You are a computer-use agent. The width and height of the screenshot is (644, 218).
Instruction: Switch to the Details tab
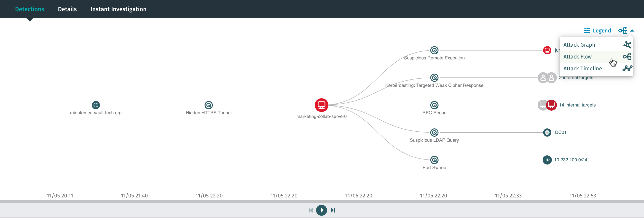click(67, 9)
